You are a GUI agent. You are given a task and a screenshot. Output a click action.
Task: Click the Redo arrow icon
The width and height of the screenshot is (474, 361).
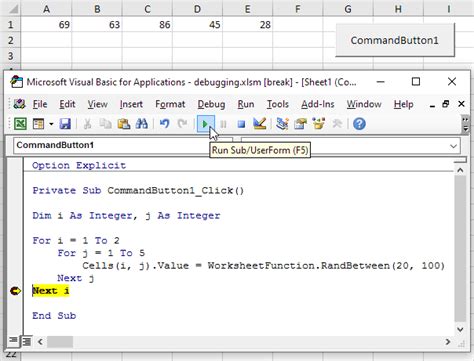tap(182, 124)
